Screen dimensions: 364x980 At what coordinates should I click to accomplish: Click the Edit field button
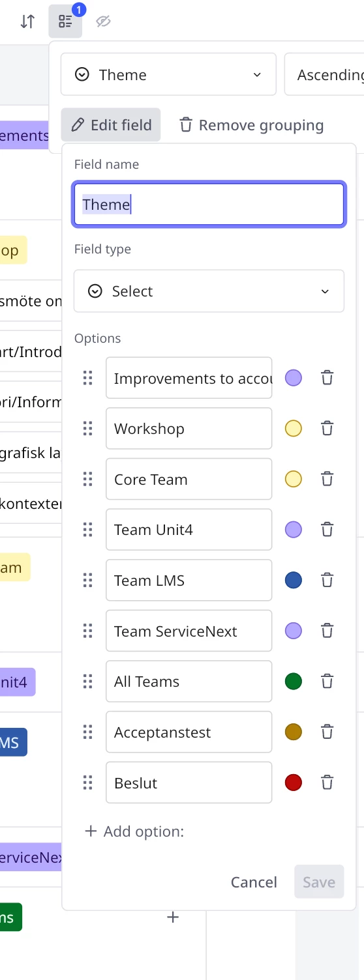point(111,125)
